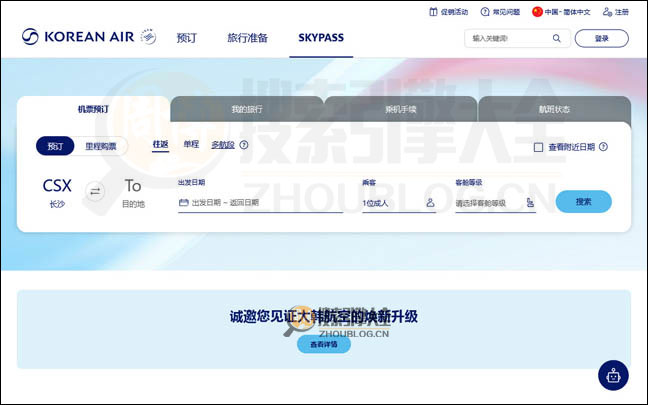648x405 pixels.
Task: Select 单程 one-way option
Action: [x=191, y=144]
